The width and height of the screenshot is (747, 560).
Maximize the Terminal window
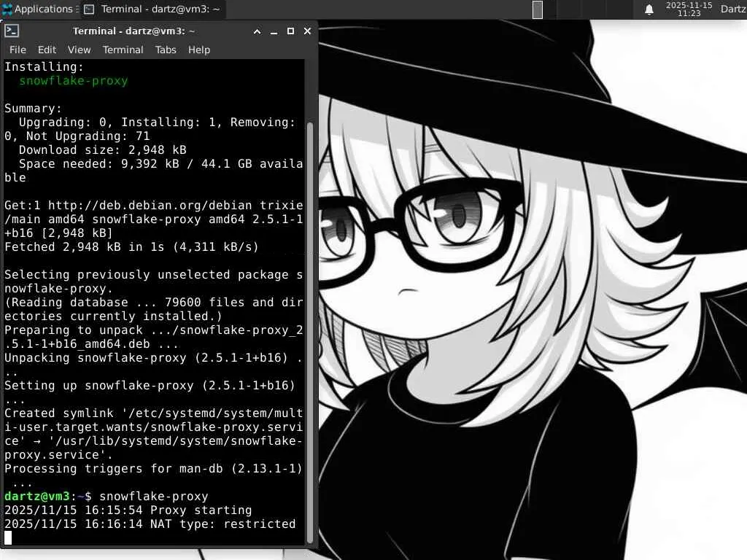290,31
